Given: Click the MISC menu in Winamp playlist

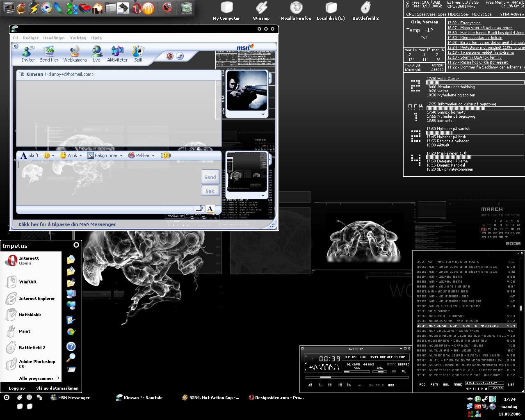Looking at the screenshot, I should point(458,385).
